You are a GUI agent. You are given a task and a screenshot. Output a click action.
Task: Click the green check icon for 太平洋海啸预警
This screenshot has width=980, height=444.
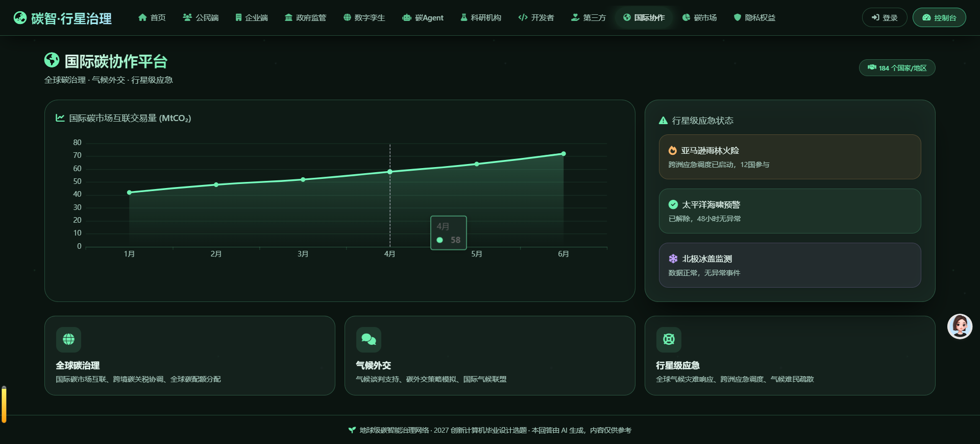673,204
